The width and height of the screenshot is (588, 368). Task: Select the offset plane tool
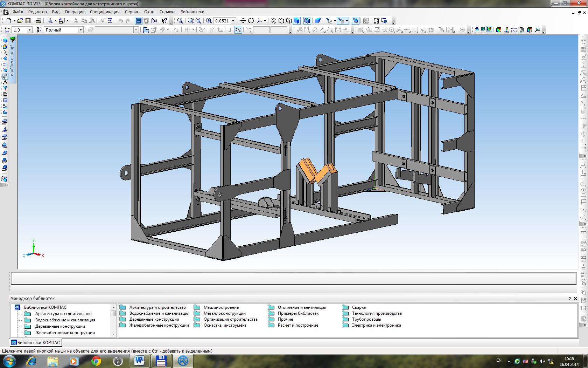coord(5,122)
